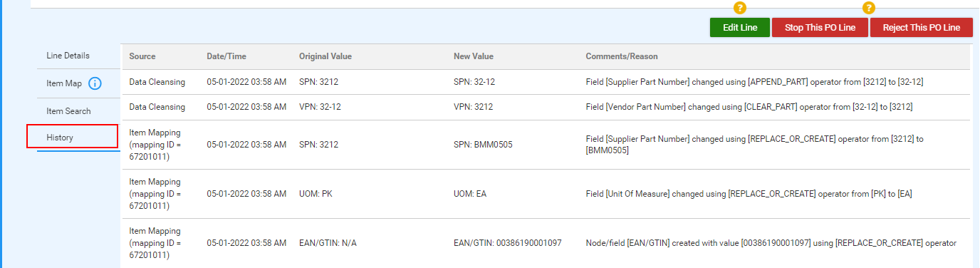Click date 05-01-2022 03:58 AM in UOM row
Image resolution: width=980 pixels, height=268 pixels.
click(x=246, y=194)
